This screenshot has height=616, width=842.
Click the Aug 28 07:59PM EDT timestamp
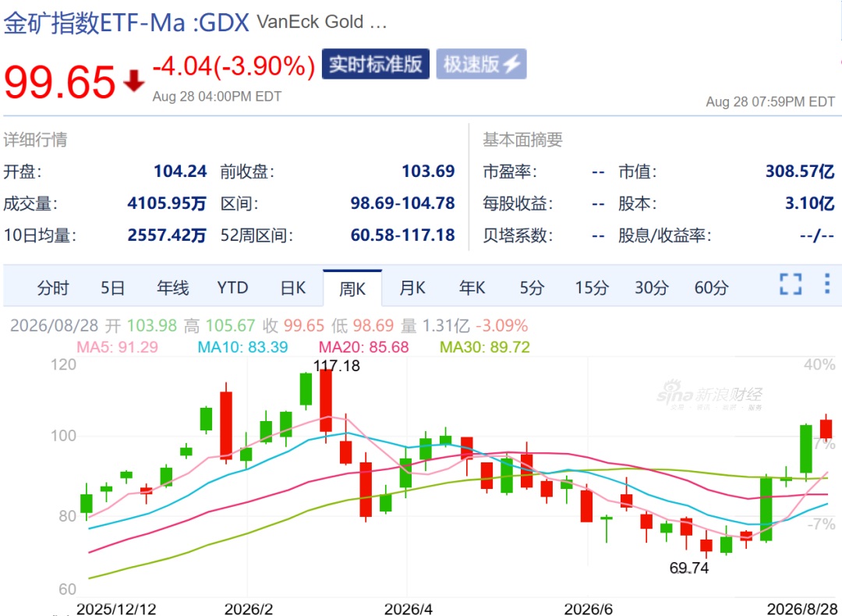(770, 102)
